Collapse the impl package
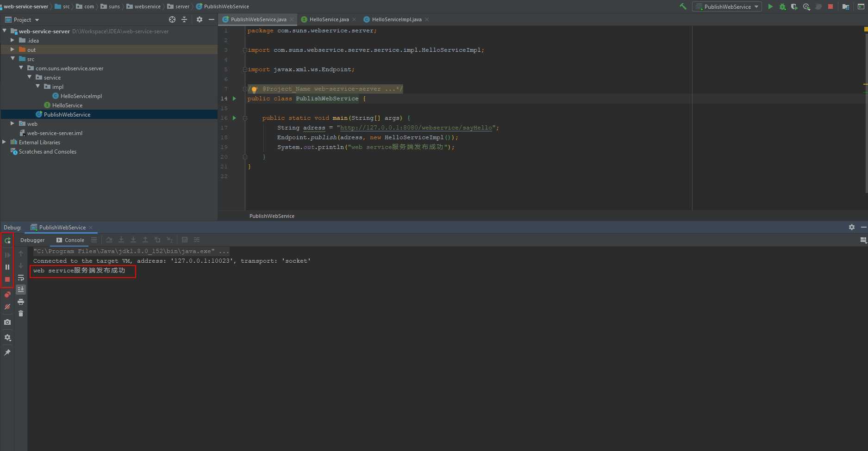The width and height of the screenshot is (868, 451). coord(37,86)
